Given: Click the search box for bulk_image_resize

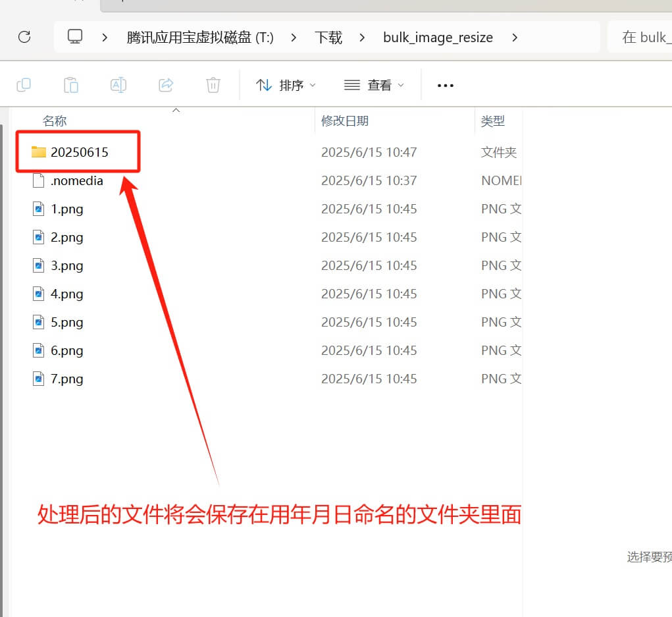Looking at the screenshot, I should (x=642, y=38).
